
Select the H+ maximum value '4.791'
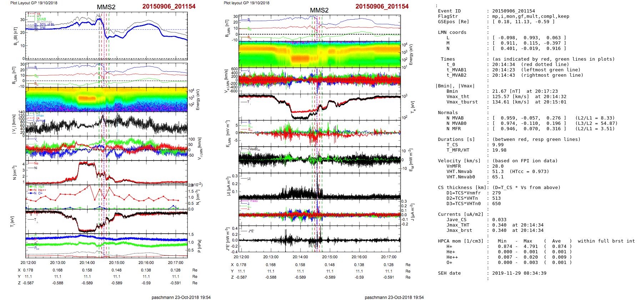point(530,246)
